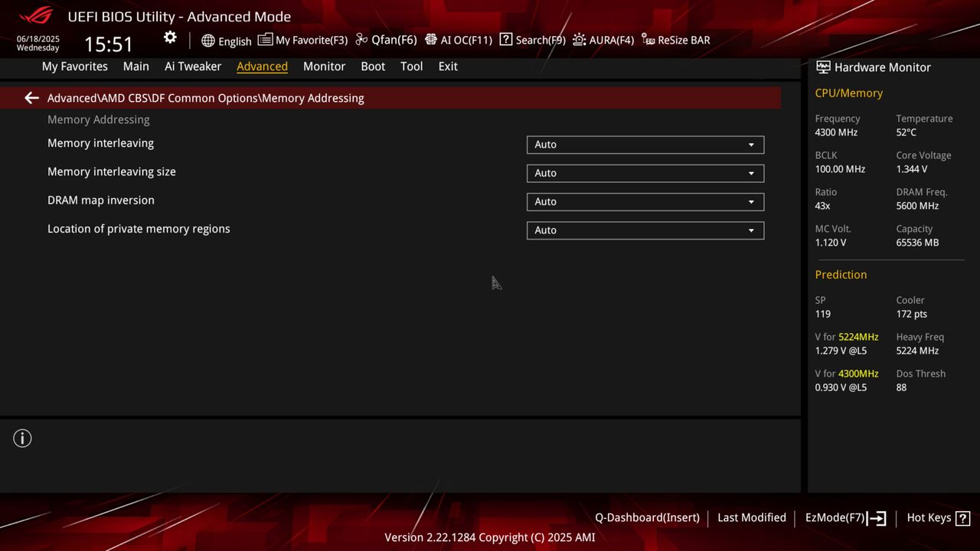Switch to EzMode with F7 button
The width and height of the screenshot is (980, 551).
click(x=844, y=517)
